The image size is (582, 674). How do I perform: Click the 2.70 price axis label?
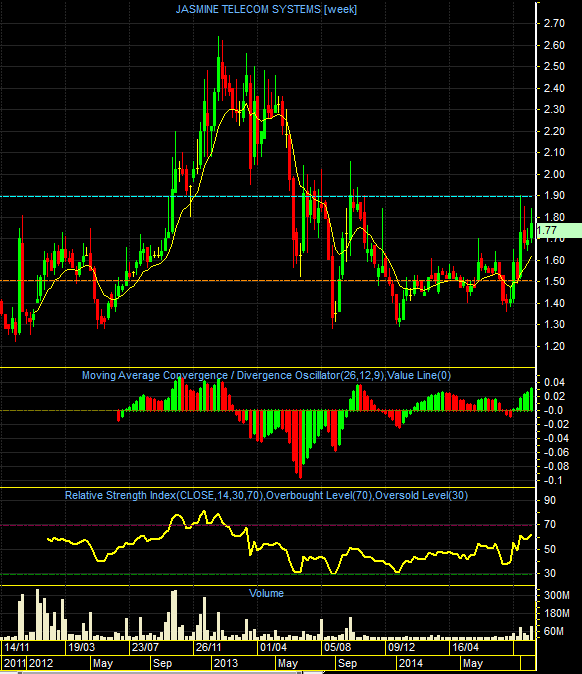[x=554, y=23]
